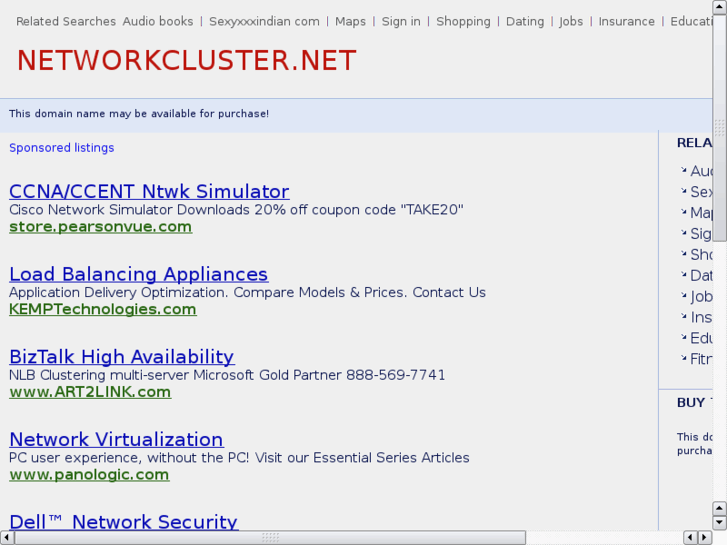The width and height of the screenshot is (727, 545).
Task: Open the Dating link in top bar
Action: 525,21
